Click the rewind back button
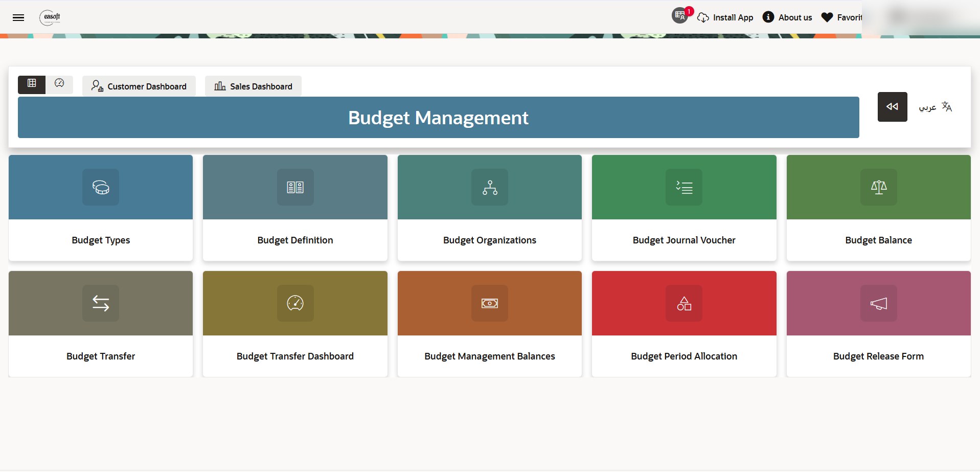This screenshot has width=980, height=472. 892,107
